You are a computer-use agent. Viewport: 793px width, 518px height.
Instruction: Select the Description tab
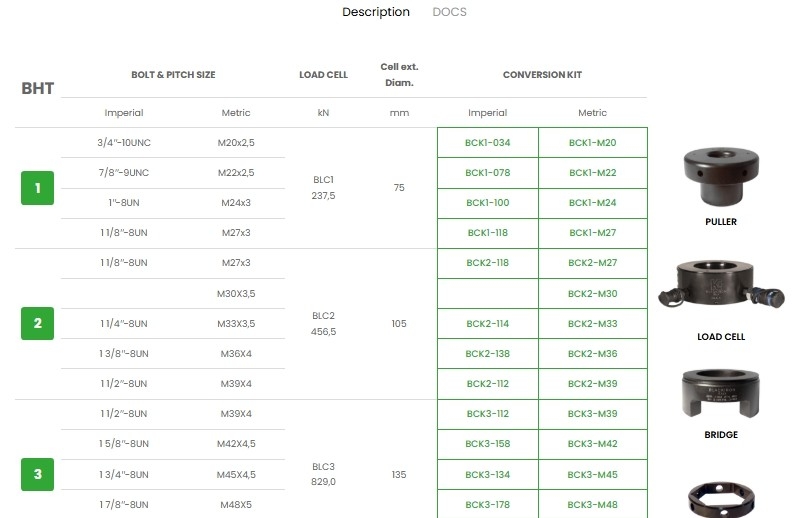coord(376,12)
